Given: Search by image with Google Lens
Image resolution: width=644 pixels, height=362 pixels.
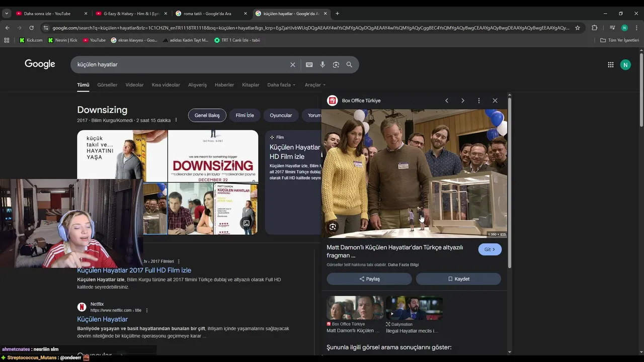Looking at the screenshot, I should pos(336,65).
